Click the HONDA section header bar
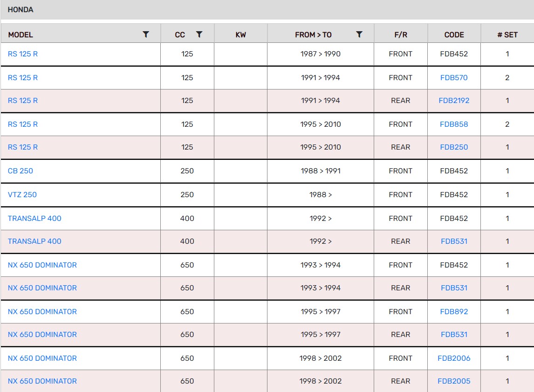This screenshot has height=392, width=534. coord(267,10)
